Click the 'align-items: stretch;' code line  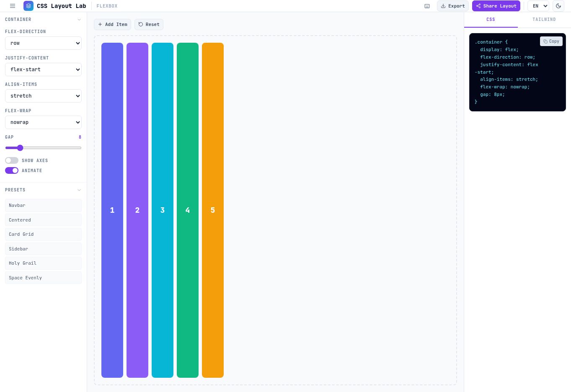(509, 79)
